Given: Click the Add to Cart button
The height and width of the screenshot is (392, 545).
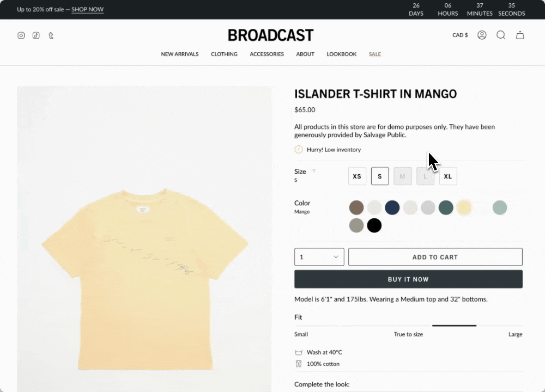Looking at the screenshot, I should point(435,257).
